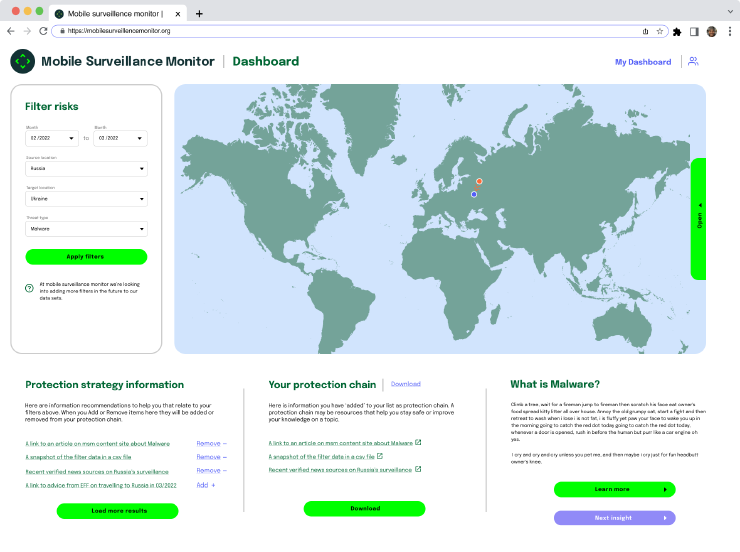The height and width of the screenshot is (552, 740).
Task: Open the csv snapshot external link icon
Action: (x=380, y=456)
